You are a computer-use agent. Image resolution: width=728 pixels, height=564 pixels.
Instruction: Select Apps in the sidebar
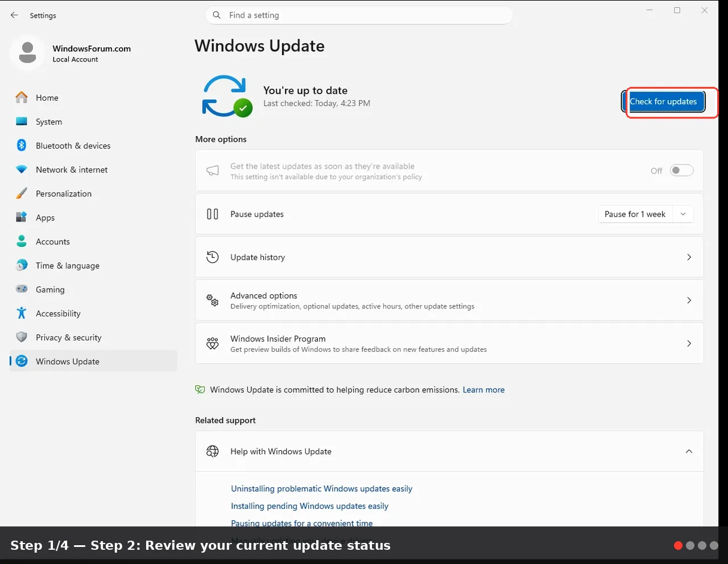click(93, 217)
